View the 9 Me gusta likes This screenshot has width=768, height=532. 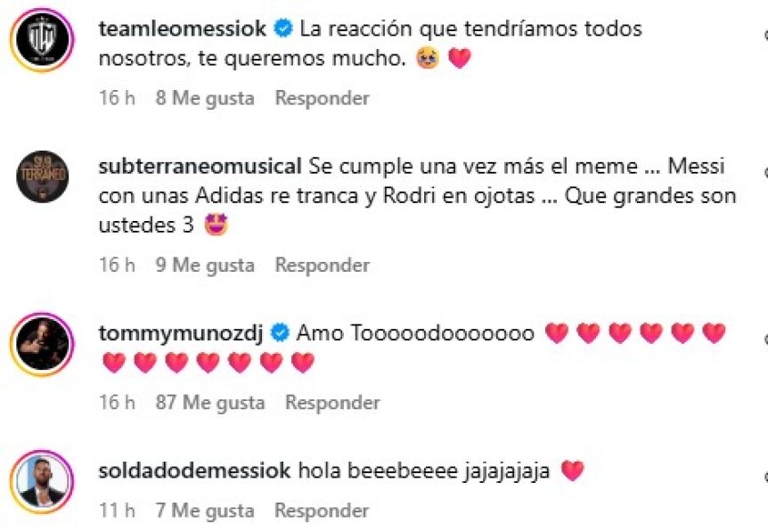[x=205, y=265]
